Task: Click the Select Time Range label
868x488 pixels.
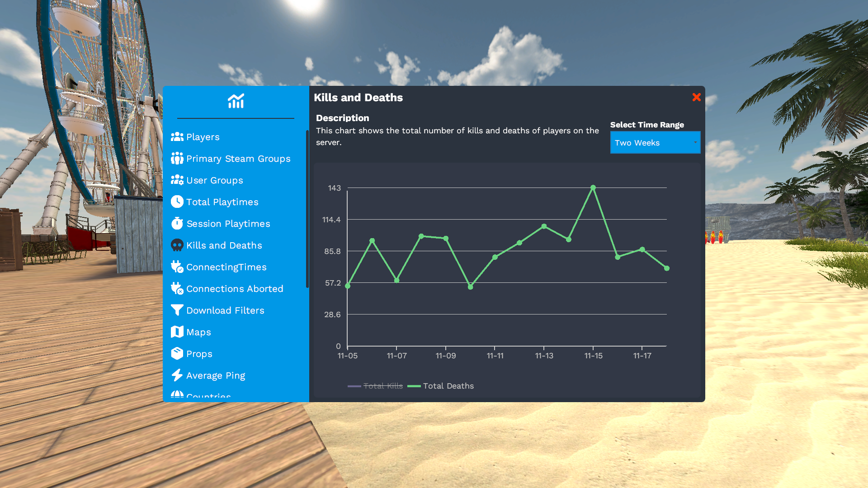Action: pyautogui.click(x=647, y=125)
